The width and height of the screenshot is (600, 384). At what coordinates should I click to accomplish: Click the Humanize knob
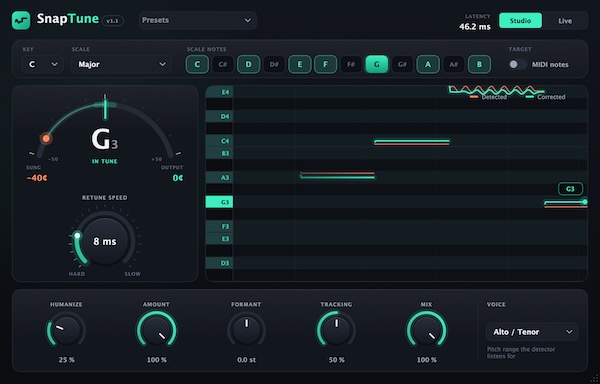[66, 330]
